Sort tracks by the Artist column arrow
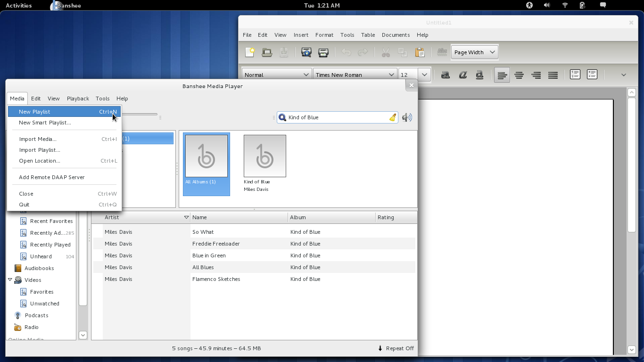The width and height of the screenshot is (644, 362). click(186, 217)
